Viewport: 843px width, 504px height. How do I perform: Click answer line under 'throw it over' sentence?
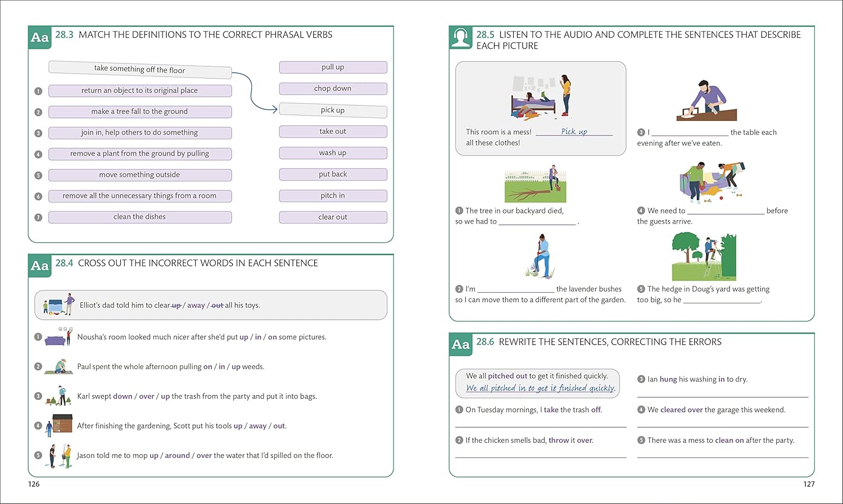click(541, 457)
